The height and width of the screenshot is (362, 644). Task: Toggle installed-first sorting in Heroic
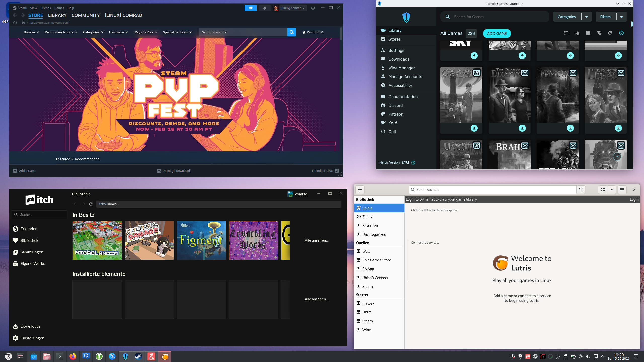[588, 33]
